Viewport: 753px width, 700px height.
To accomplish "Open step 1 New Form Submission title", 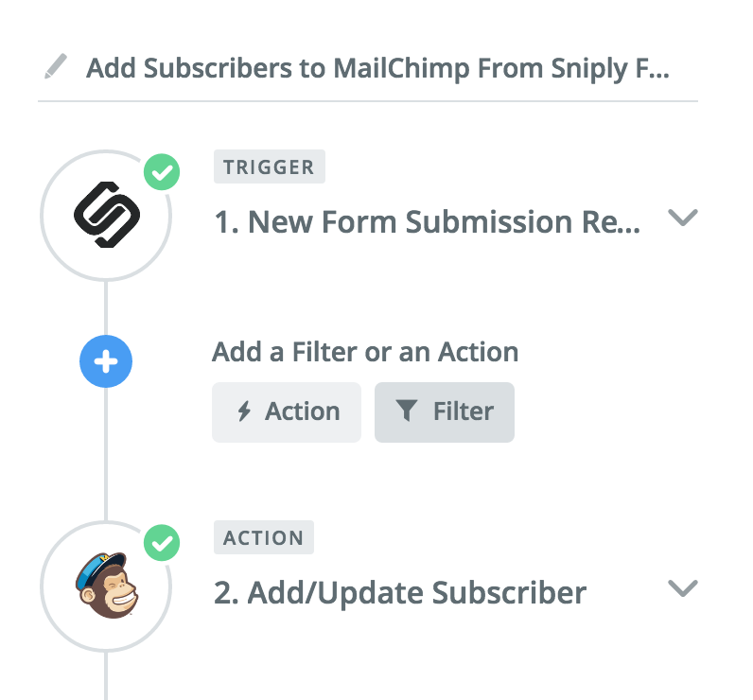I will coord(427,222).
